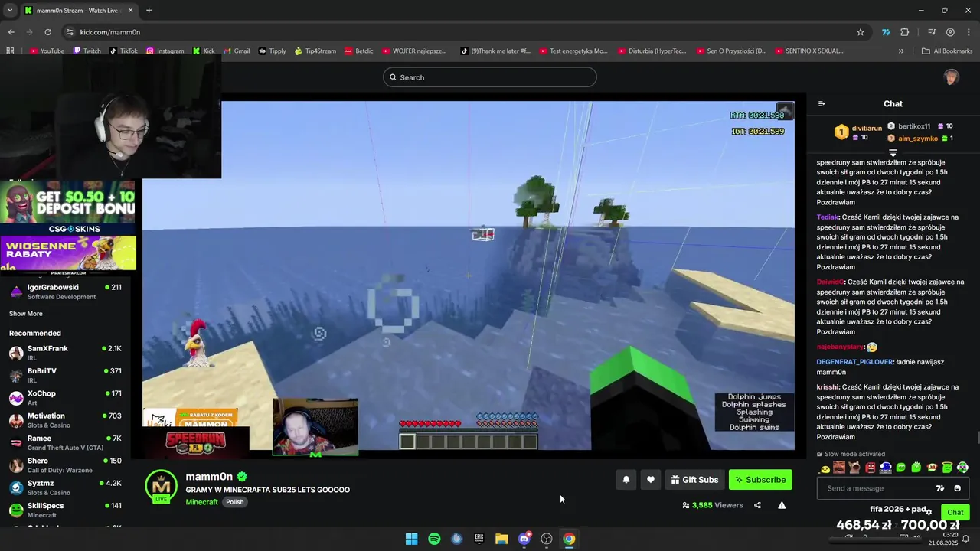Screen dimensions: 980x551
Task: Open TikTok bookmark
Action: tap(123, 51)
